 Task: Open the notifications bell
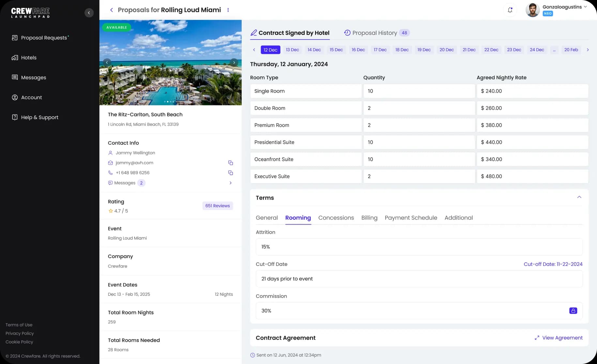[x=510, y=10]
